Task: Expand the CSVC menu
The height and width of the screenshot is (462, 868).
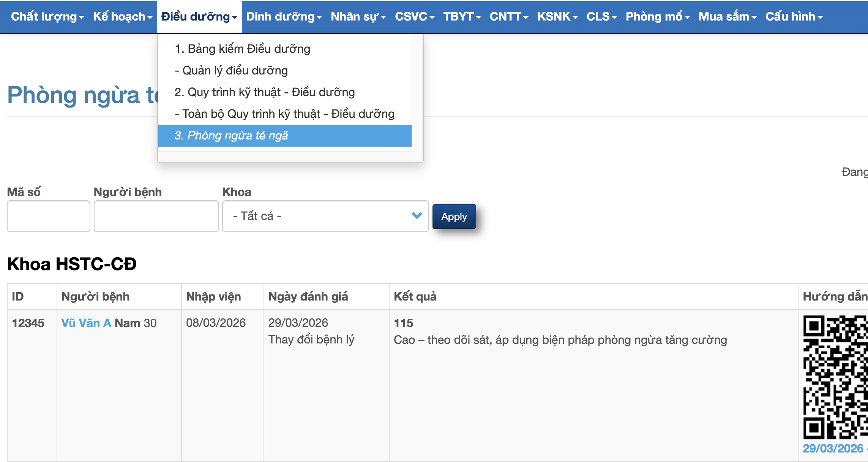Action: [414, 17]
